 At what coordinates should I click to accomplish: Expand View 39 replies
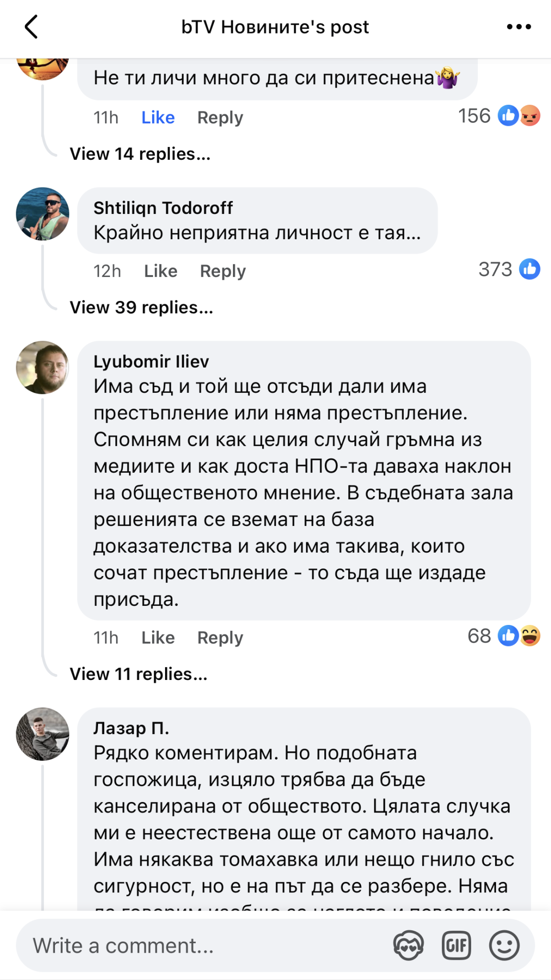(142, 307)
